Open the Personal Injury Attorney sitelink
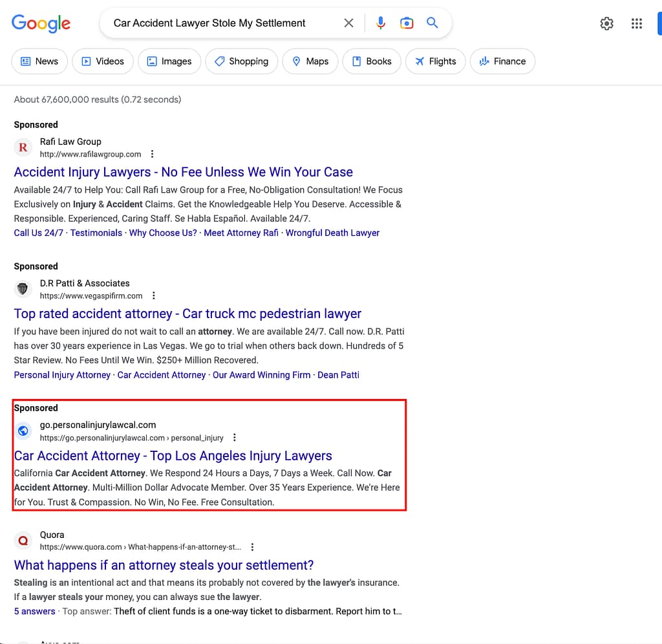This screenshot has width=662, height=644. 62,375
